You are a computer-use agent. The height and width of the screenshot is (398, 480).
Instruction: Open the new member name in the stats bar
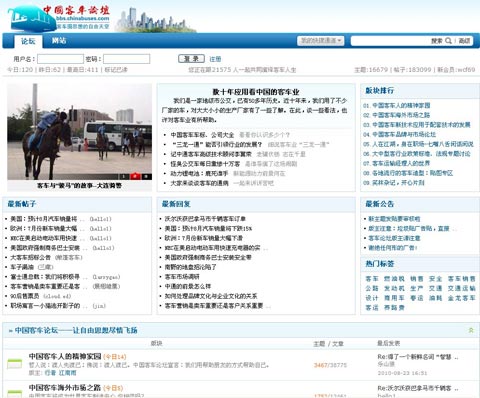pyautogui.click(x=466, y=70)
